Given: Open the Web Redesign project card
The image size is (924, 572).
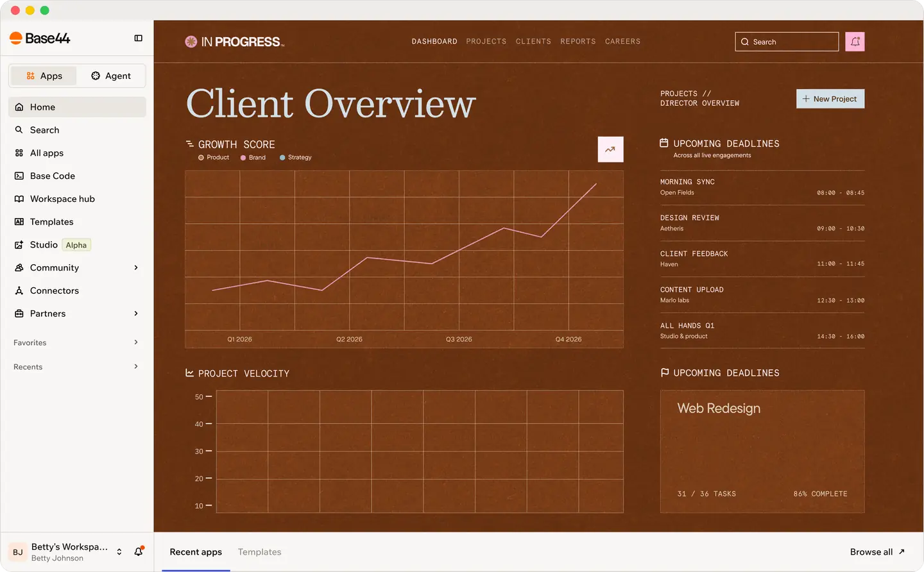Looking at the screenshot, I should 762,451.
